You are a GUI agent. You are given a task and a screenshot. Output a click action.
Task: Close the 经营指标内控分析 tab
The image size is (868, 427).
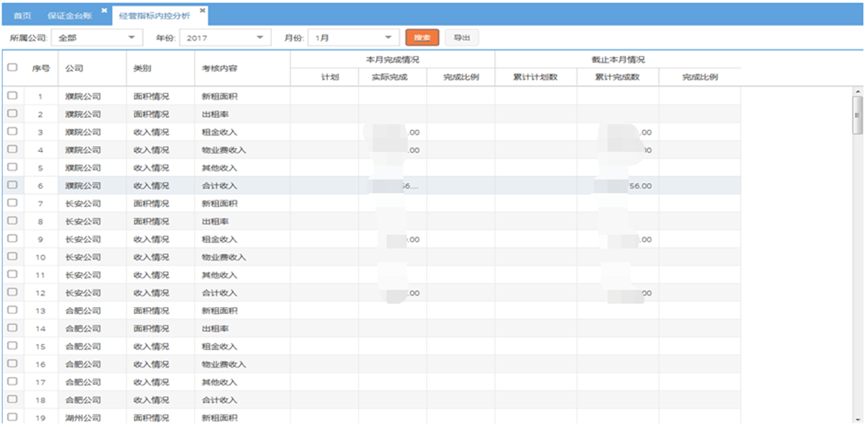coord(203,10)
